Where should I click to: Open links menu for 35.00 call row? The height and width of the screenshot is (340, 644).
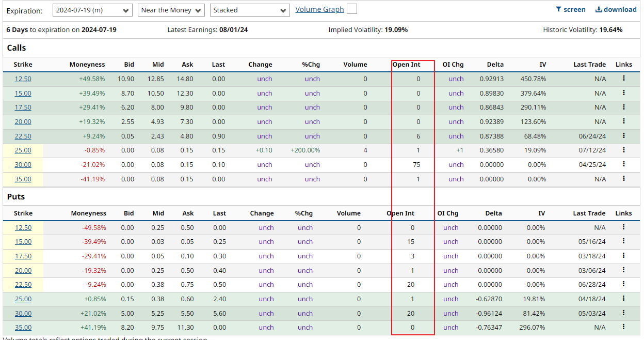pos(623,179)
